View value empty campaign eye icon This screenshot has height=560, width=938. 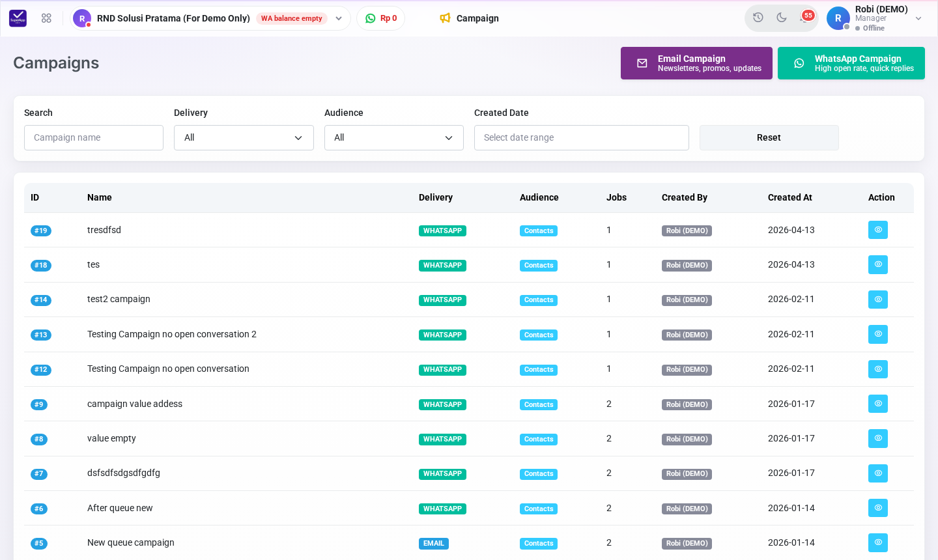coord(878,438)
